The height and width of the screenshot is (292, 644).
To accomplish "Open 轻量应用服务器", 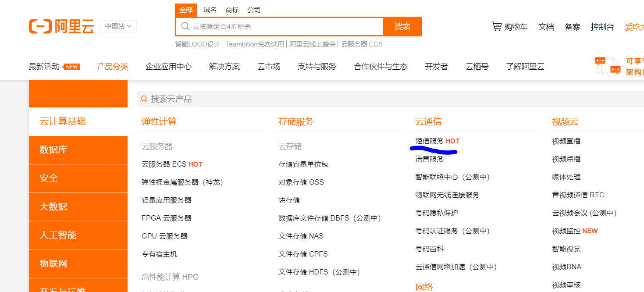I will tap(167, 200).
